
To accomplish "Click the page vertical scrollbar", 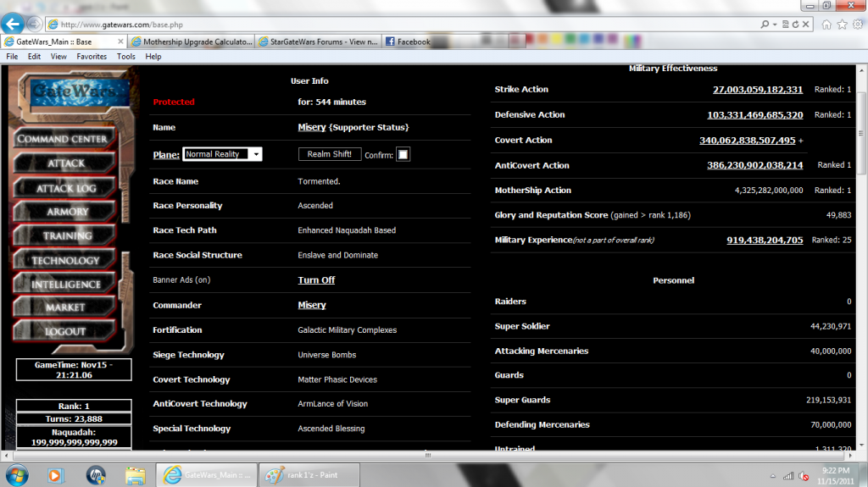I will [861, 254].
